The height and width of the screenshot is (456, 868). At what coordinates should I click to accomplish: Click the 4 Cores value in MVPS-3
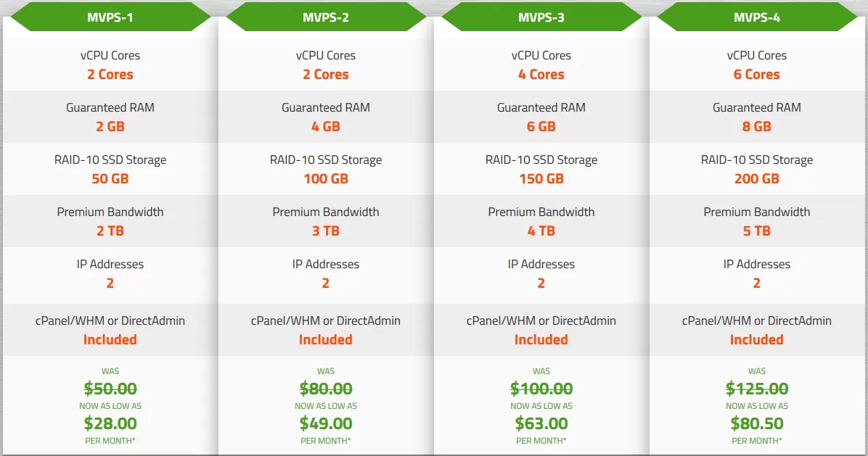click(541, 74)
